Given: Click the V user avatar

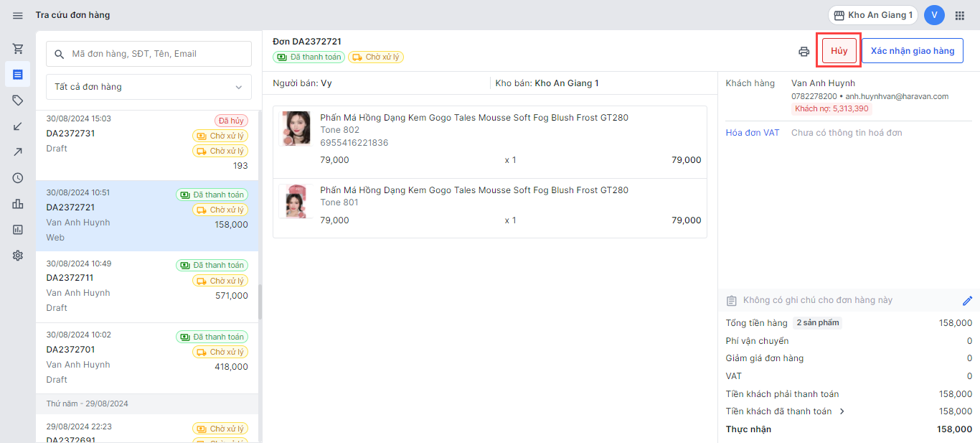Looking at the screenshot, I should pos(934,15).
